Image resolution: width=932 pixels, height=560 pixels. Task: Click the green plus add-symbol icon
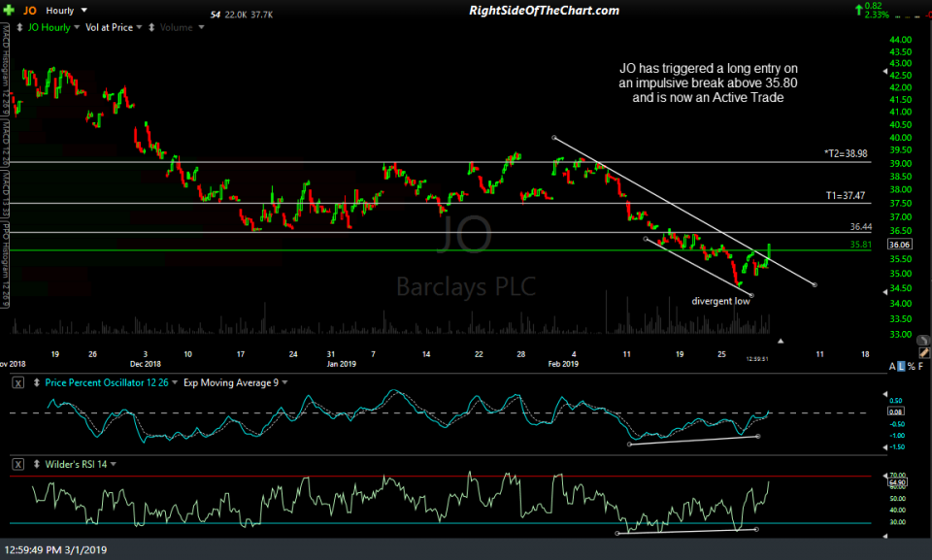pos(11,11)
